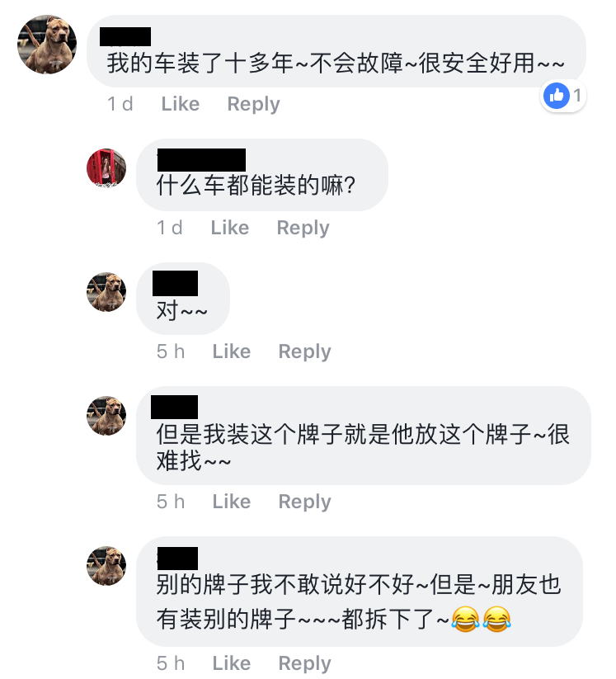
Task: Reply to the 我的车装了十多年 comment
Action: (x=254, y=104)
